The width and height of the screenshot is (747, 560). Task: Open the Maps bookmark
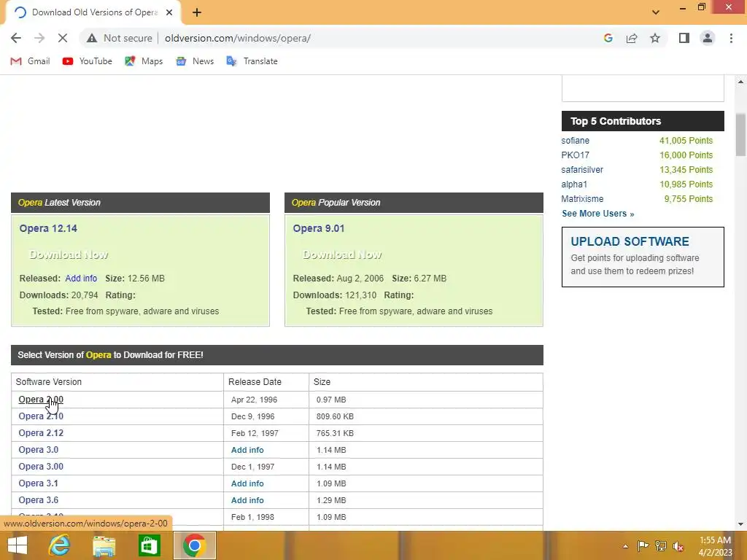pos(144,61)
